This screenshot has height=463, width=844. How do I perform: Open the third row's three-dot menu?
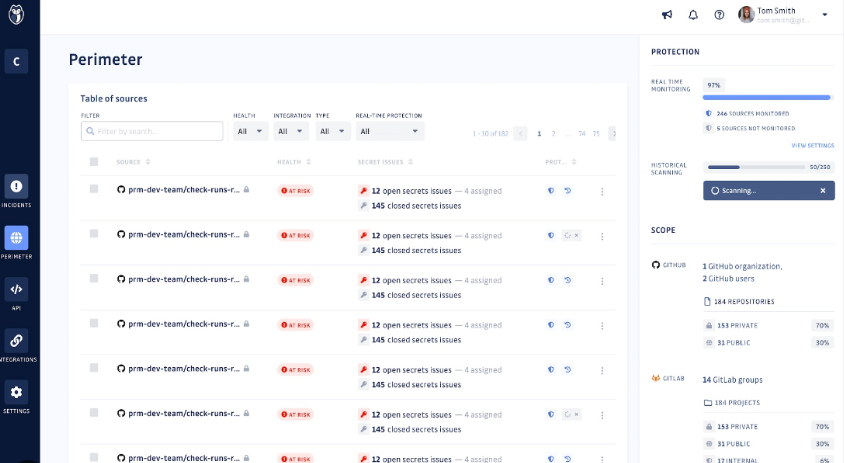(x=602, y=281)
